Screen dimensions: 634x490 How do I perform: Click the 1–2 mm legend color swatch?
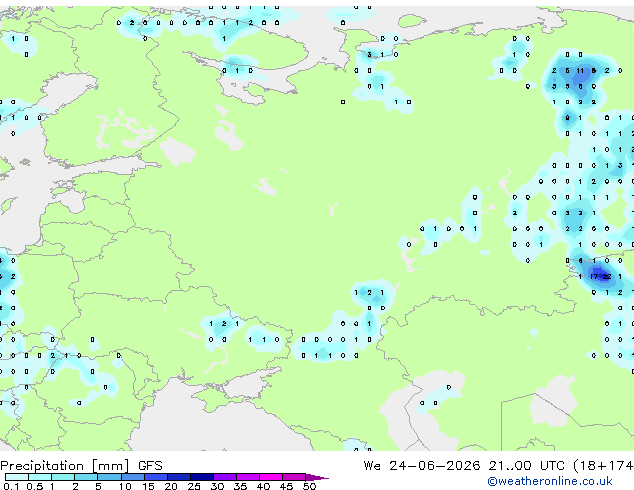click(63, 477)
